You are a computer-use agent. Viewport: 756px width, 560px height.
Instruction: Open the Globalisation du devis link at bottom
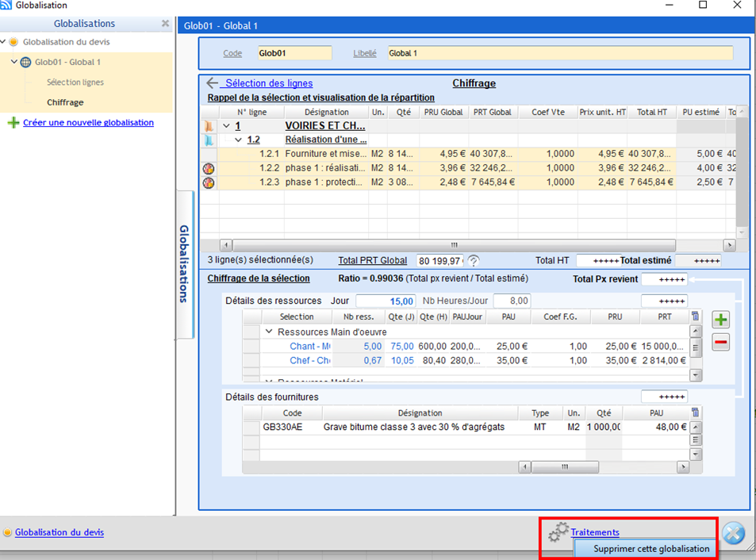pos(59,533)
